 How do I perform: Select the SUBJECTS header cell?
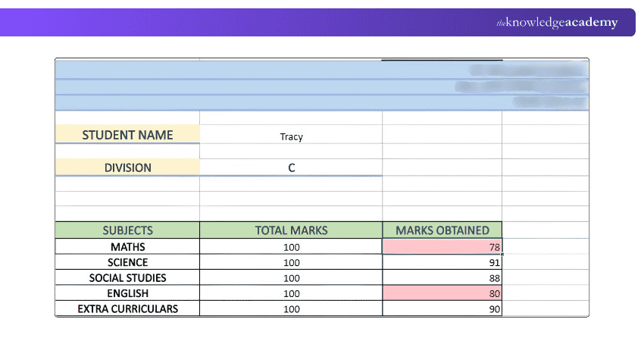coord(127,230)
